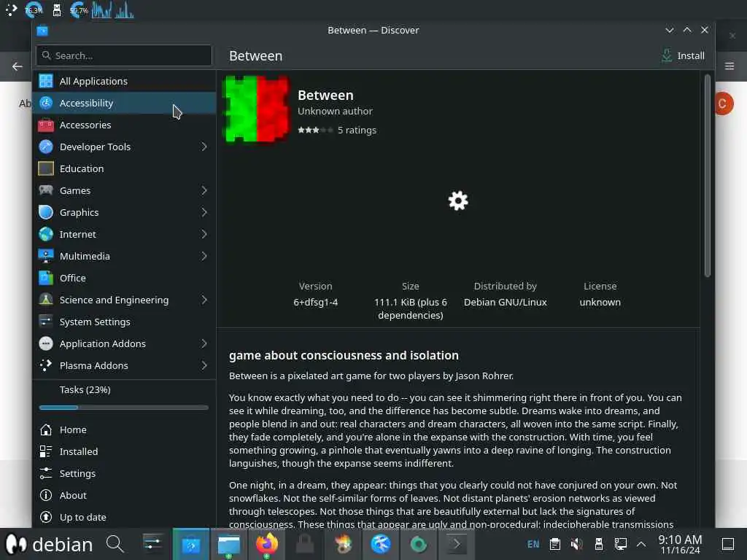
Task: Click the red Accessories toolbox icon
Action: [46, 125]
